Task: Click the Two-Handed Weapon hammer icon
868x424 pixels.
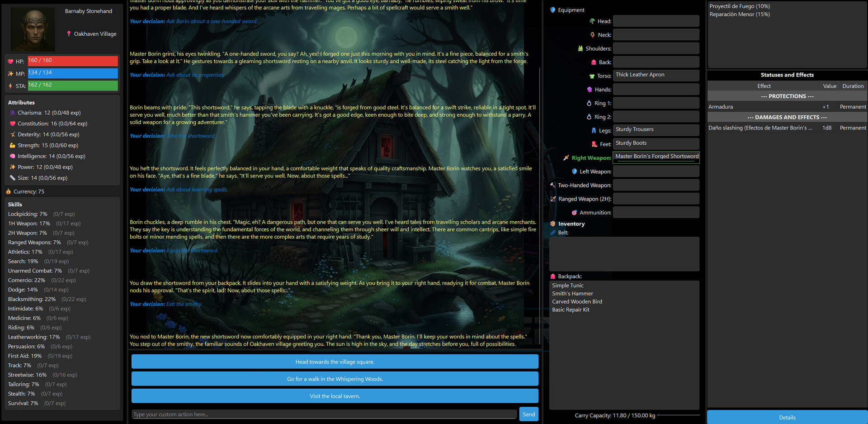Action: click(x=552, y=185)
